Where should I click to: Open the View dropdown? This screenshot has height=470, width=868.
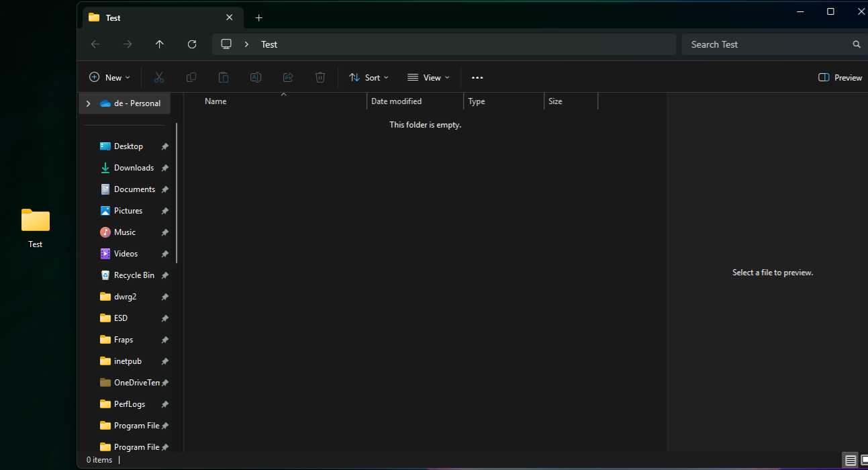[428, 77]
